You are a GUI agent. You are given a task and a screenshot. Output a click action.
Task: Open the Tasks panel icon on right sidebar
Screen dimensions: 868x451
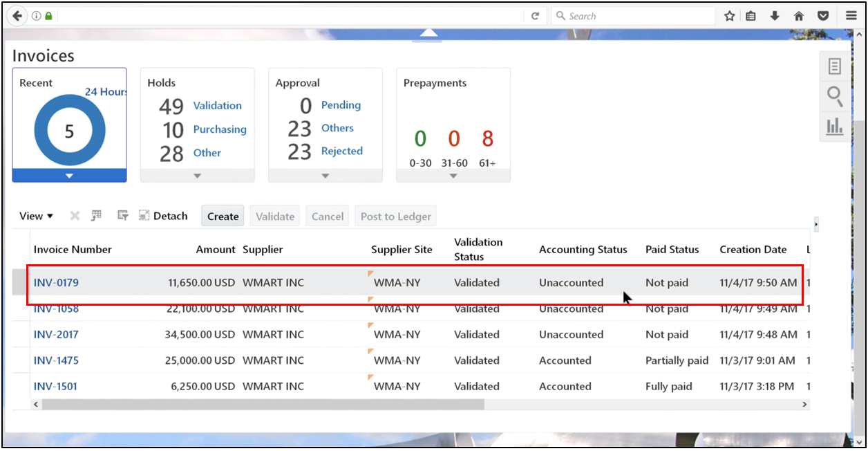point(835,66)
